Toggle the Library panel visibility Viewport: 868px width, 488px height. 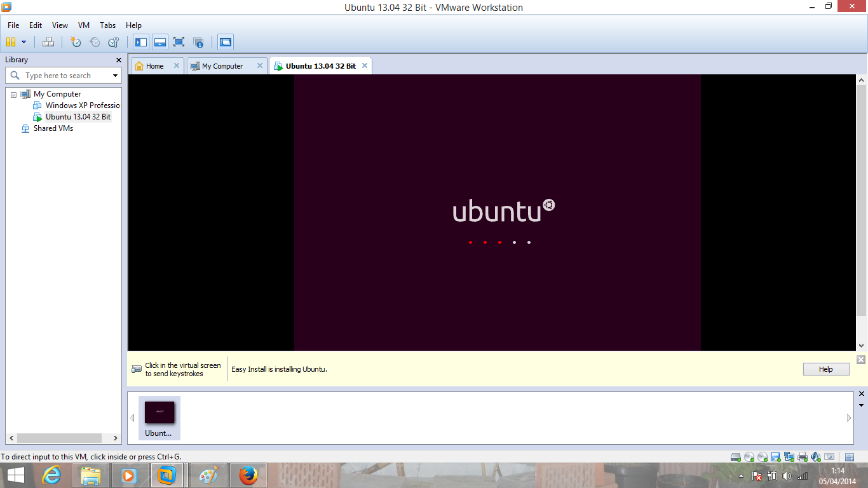141,42
